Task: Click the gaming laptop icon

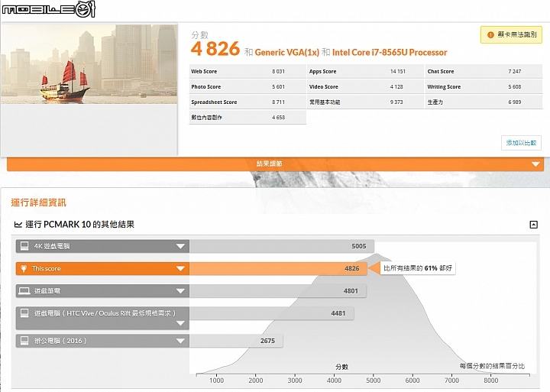Action: pos(24,291)
